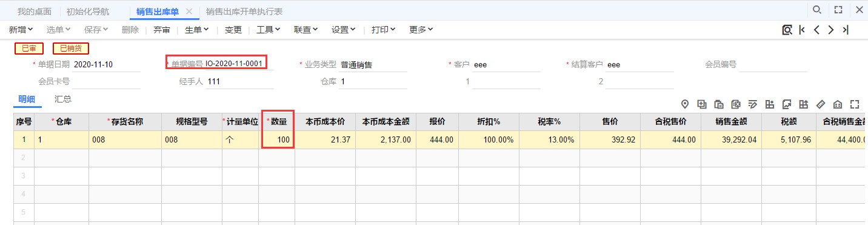Click the quantity cell showing 100

[277, 140]
